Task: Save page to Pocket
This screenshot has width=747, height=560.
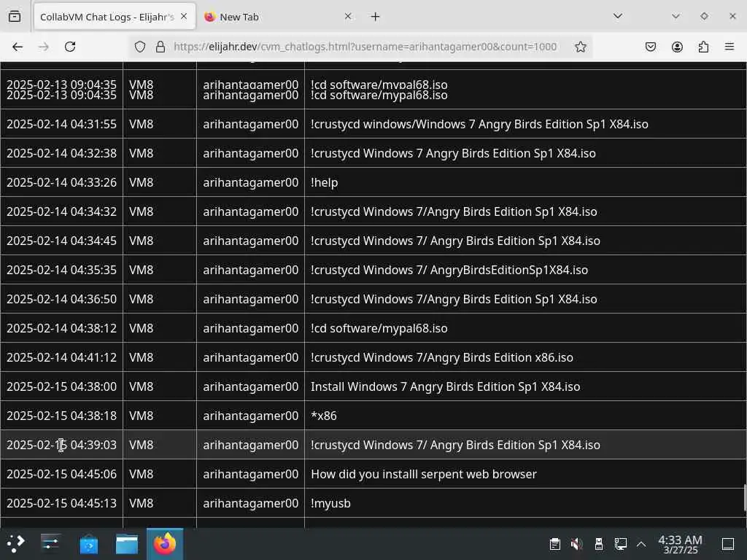Action: click(650, 47)
